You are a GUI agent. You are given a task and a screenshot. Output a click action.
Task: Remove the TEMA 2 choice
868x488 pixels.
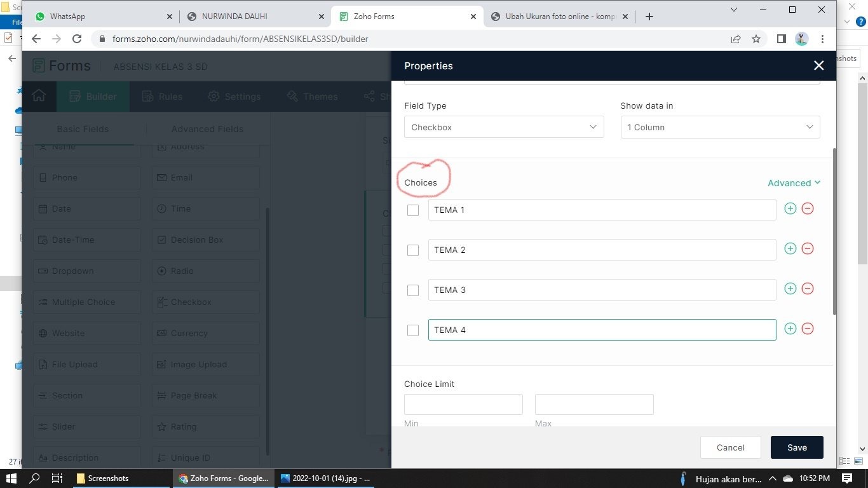click(808, 248)
